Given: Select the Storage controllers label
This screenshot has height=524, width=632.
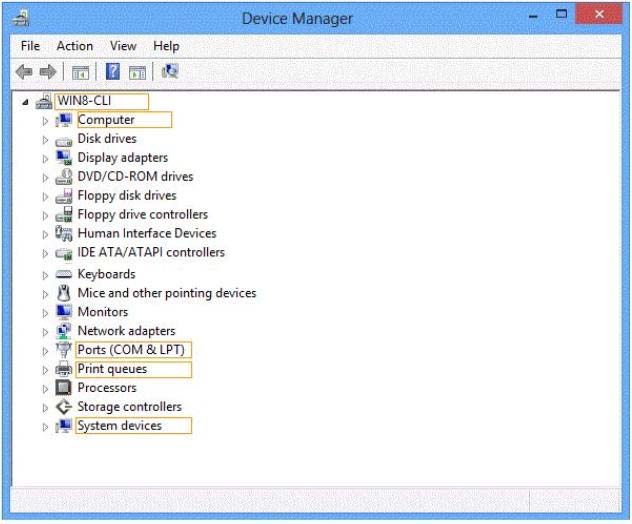Looking at the screenshot, I should pos(129,407).
